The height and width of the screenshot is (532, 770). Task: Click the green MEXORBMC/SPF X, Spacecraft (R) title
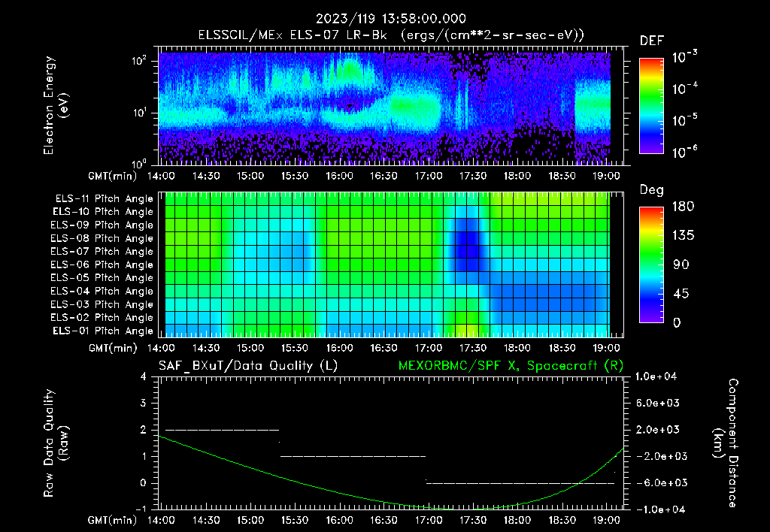click(511, 366)
